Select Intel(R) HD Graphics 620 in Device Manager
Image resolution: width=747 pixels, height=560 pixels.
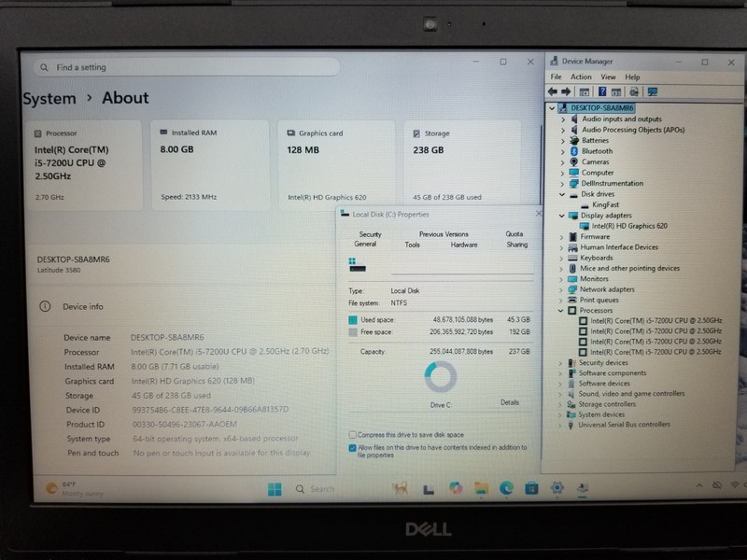pyautogui.click(x=629, y=226)
